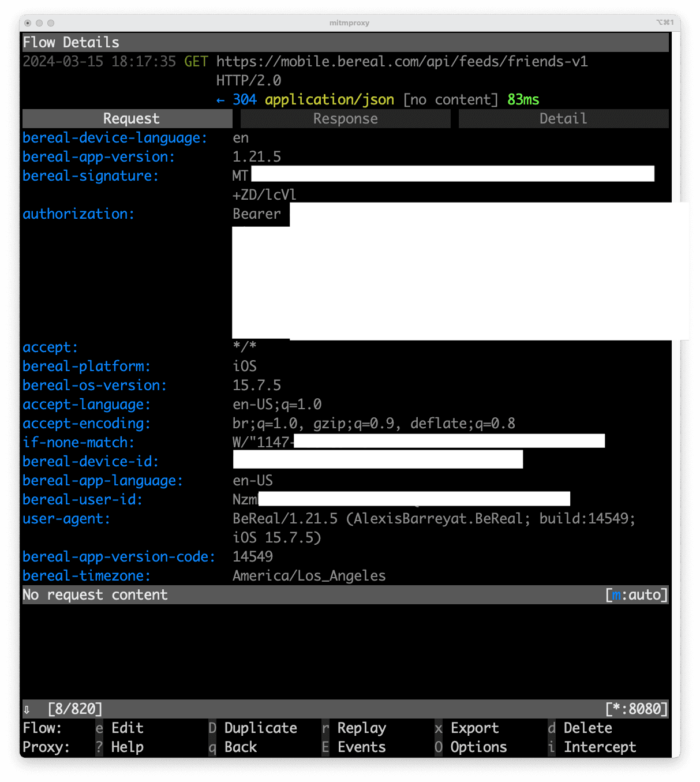This screenshot has height=782, width=700.
Task: Click the 14549 version code value
Action: click(253, 557)
